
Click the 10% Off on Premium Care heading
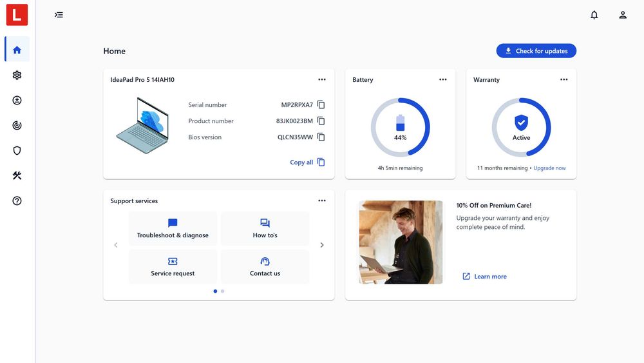pyautogui.click(x=494, y=205)
